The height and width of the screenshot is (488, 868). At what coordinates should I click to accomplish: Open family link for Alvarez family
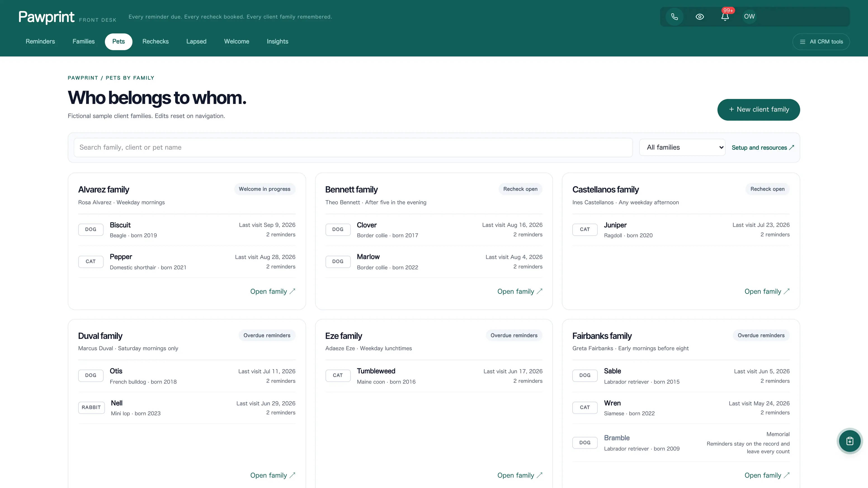click(x=273, y=291)
